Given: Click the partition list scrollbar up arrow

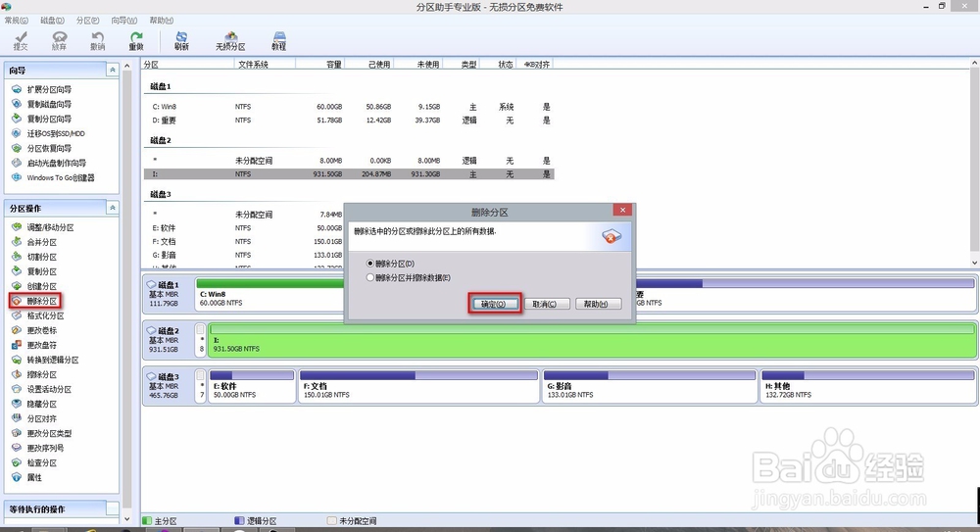Looking at the screenshot, I should click(x=974, y=64).
